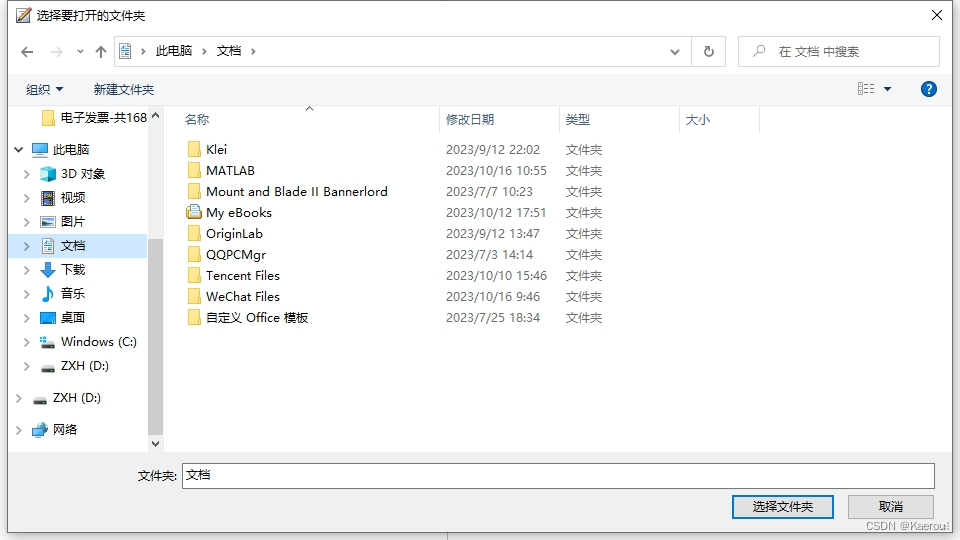This screenshot has width=960, height=540.
Task: Expand the chevron after 文档 breadcrumb
Action: point(253,51)
